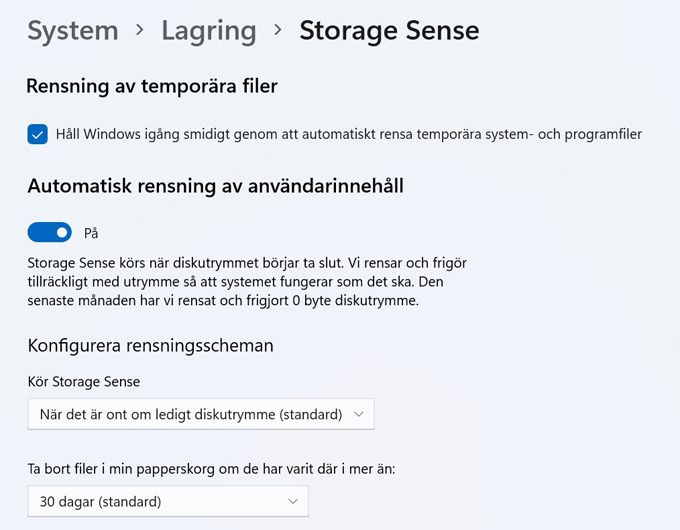Click down arrow of '30 dagar' dropdown

pyautogui.click(x=293, y=501)
